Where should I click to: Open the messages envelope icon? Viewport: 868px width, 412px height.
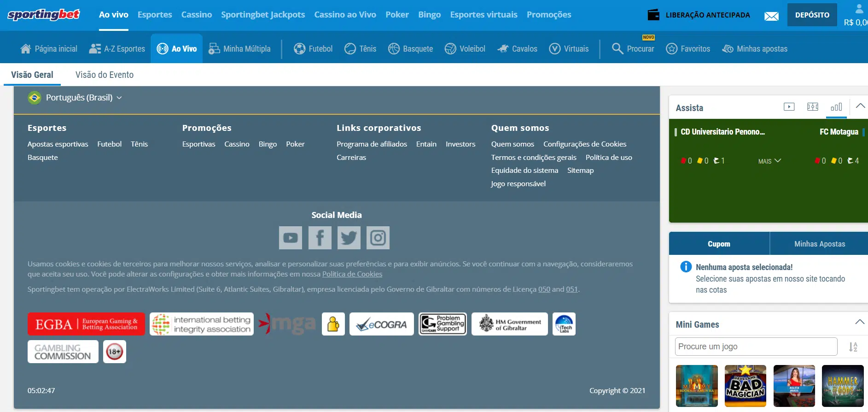(x=771, y=16)
